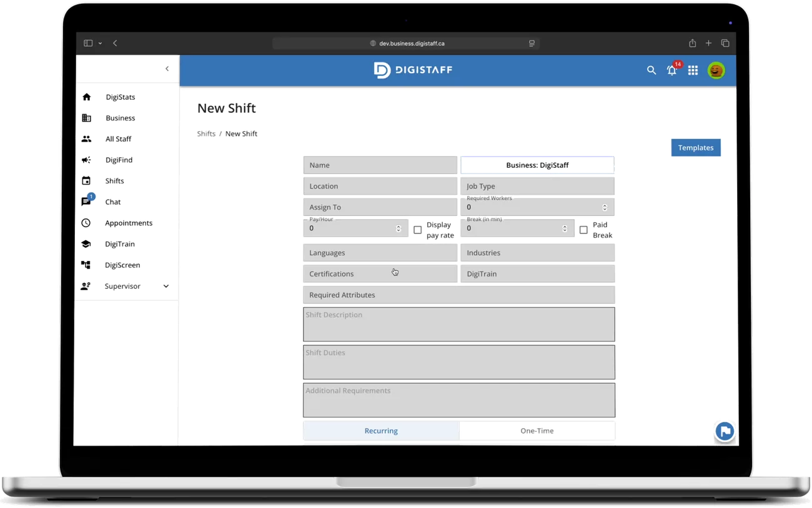
Task: Click the Shifts calendar icon
Action: pos(86,181)
